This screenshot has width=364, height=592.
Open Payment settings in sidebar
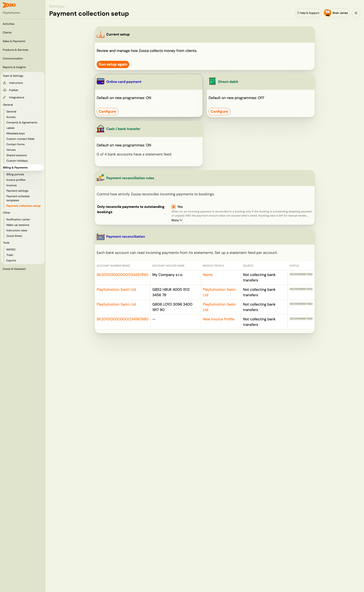click(x=17, y=191)
